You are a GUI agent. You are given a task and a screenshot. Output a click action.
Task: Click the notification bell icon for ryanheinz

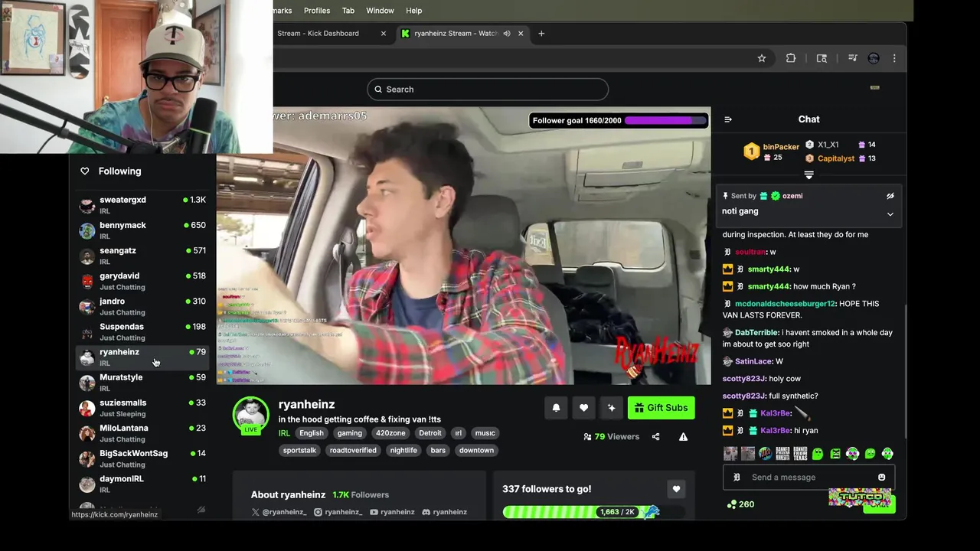[x=556, y=408]
